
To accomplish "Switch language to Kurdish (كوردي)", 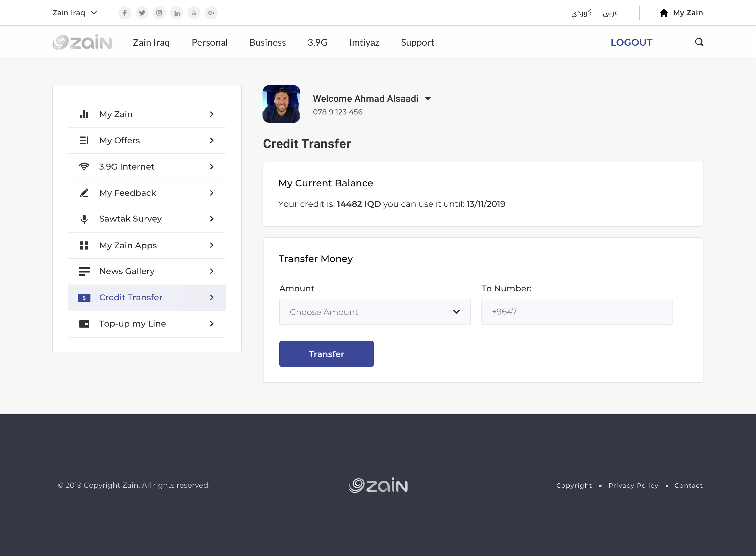I will 581,13.
